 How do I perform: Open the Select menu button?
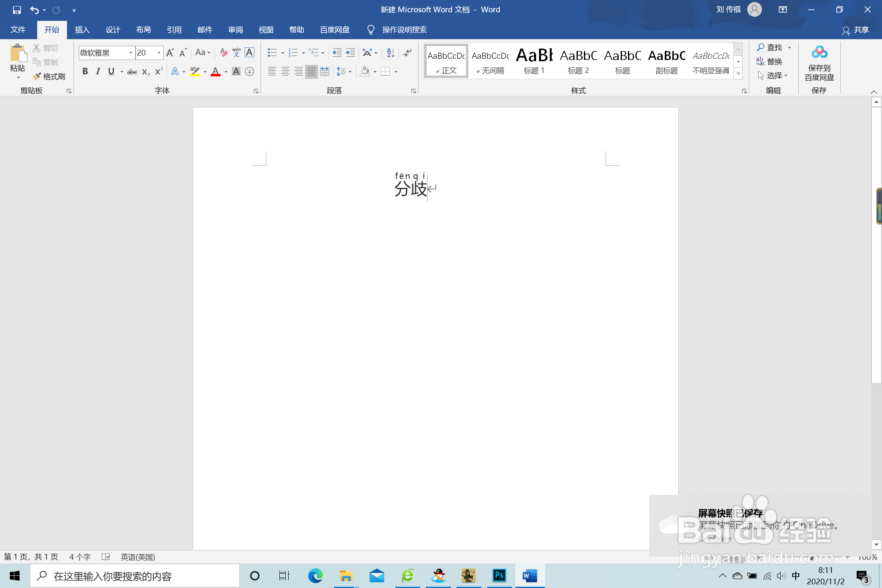point(773,76)
